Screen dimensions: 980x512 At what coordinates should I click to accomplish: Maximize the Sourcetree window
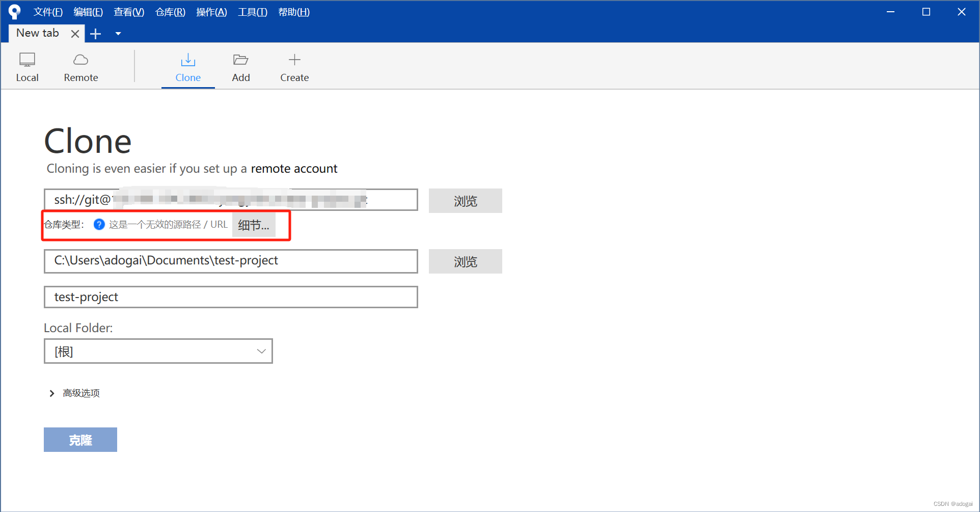(x=926, y=12)
